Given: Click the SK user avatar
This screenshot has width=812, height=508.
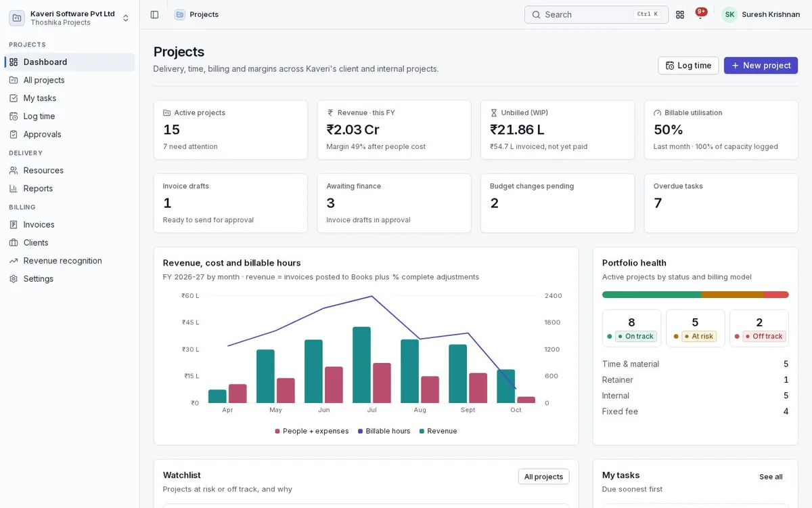Looking at the screenshot, I should [729, 14].
